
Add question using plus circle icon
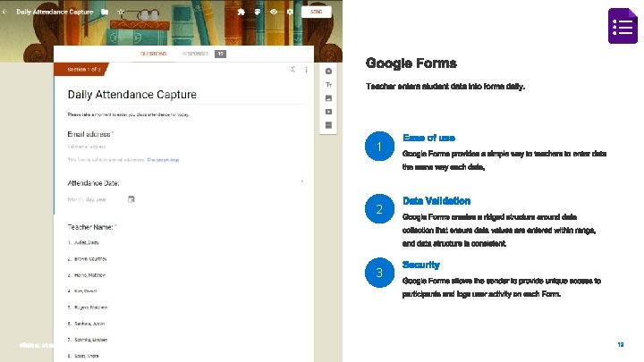tap(328, 71)
